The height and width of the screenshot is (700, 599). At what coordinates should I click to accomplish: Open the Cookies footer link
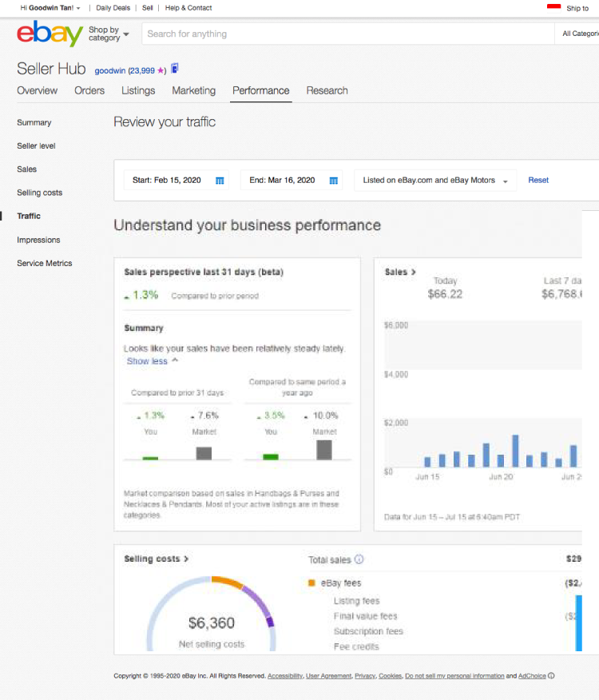click(x=390, y=676)
